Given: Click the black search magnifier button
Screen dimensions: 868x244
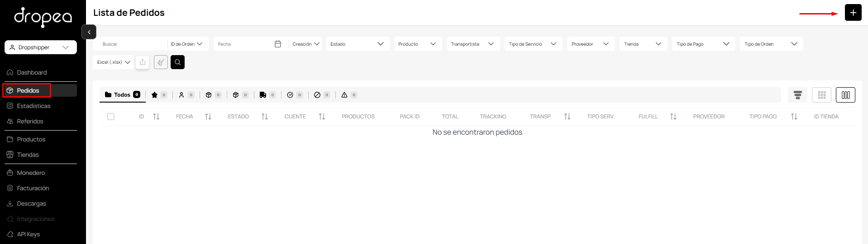Looking at the screenshot, I should [x=177, y=62].
